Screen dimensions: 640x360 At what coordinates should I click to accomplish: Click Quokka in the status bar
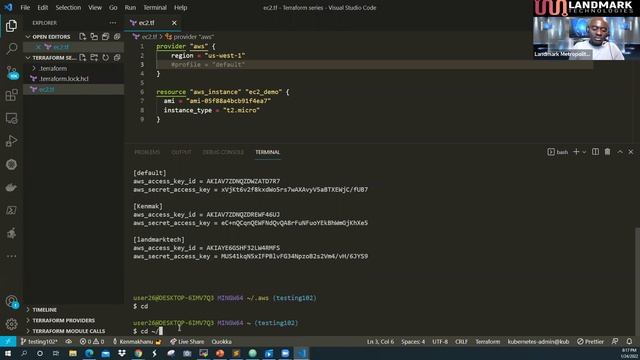[x=221, y=342]
